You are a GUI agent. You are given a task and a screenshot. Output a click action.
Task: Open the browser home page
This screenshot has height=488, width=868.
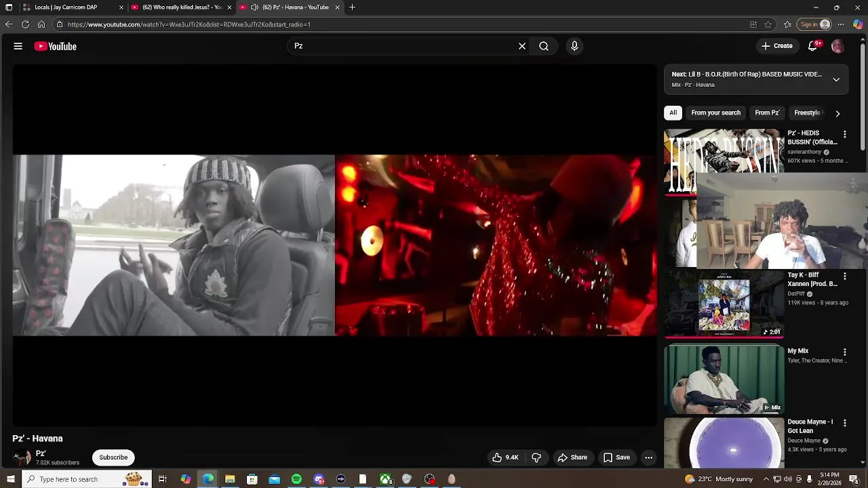pos(41,24)
